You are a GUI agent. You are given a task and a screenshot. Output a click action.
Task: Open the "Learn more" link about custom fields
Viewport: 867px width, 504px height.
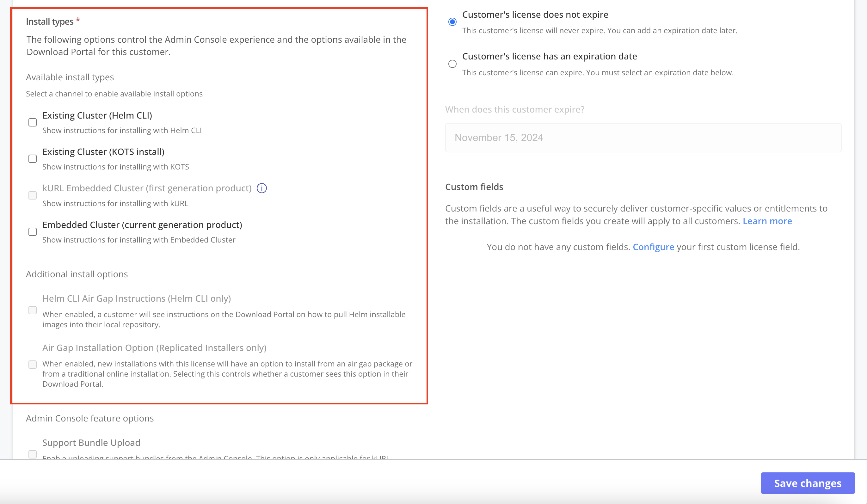click(x=768, y=221)
